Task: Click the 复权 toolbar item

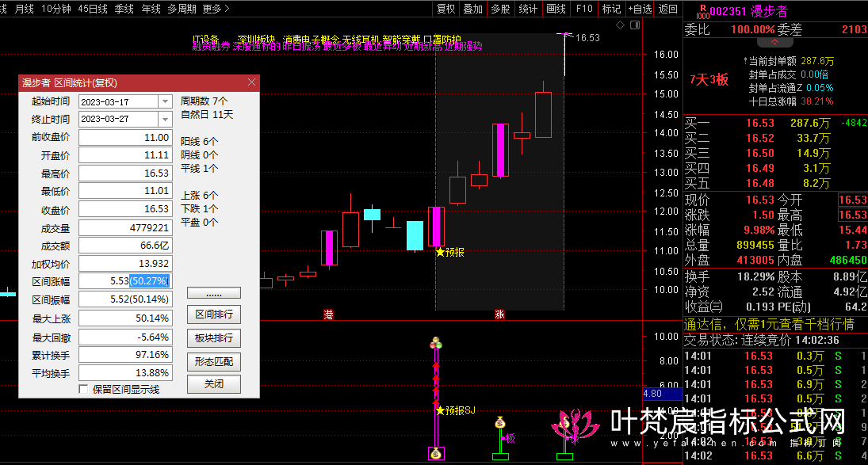Action: click(x=445, y=9)
